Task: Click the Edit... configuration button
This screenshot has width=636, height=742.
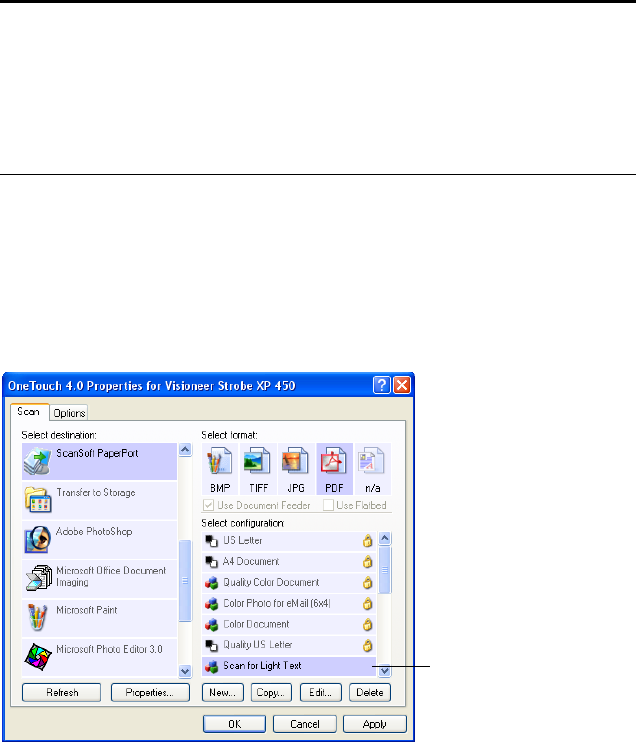Action: click(320, 692)
